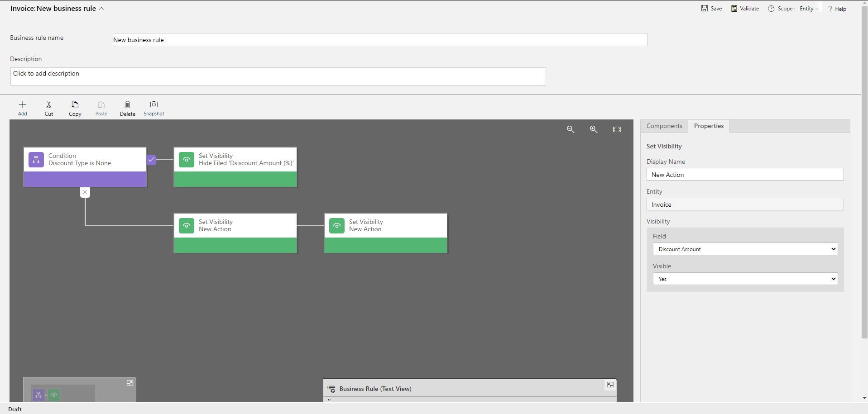Viewport: 868px width, 414px height.
Task: Cut the selected component
Action: coord(48,108)
